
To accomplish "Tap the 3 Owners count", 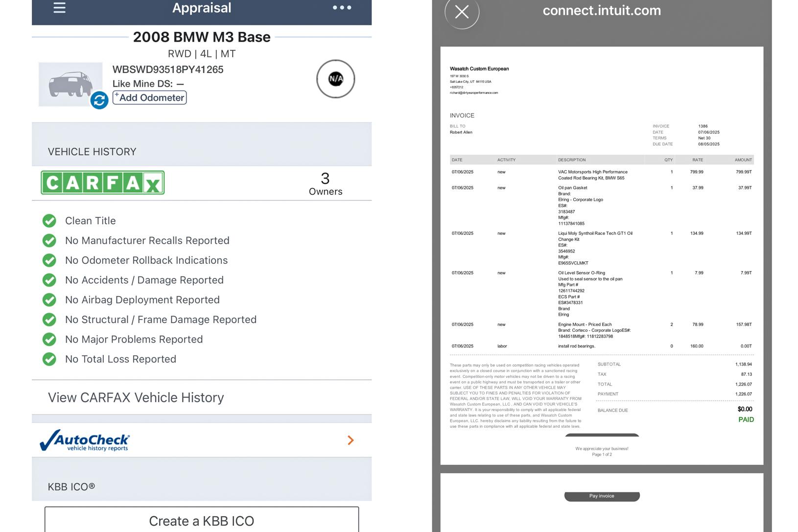I will [326, 184].
